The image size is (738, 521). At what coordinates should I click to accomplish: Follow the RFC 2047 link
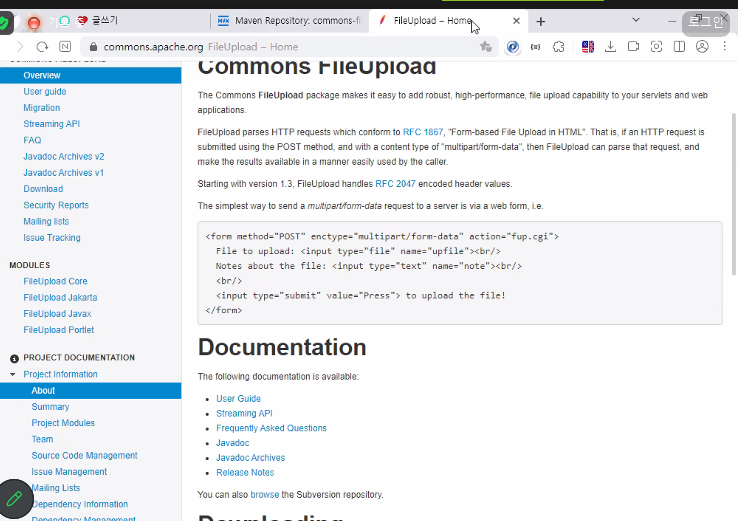point(395,184)
